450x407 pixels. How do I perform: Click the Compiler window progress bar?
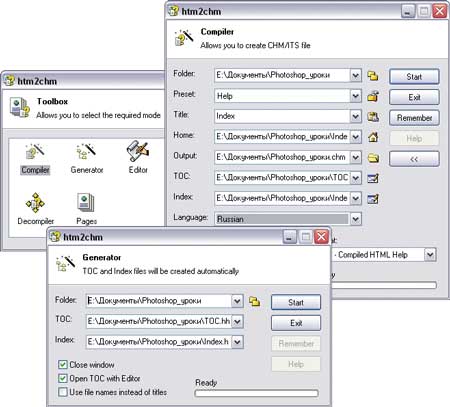383,285
